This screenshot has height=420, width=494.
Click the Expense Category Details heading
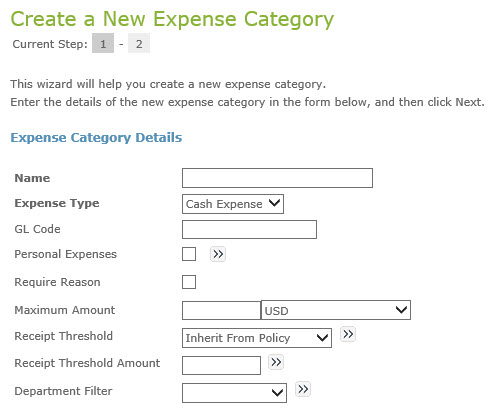(x=96, y=138)
